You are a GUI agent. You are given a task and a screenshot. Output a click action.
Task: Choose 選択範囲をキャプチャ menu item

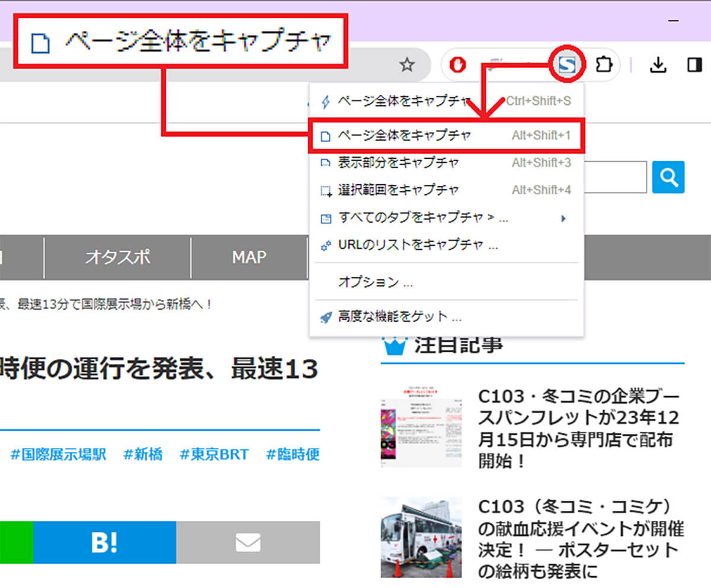pyautogui.click(x=446, y=190)
